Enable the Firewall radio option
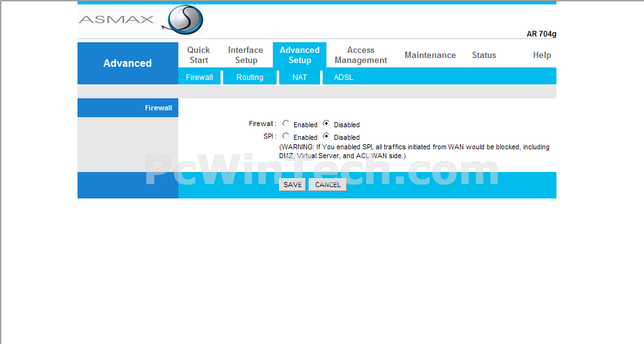The image size is (644, 344). pos(286,123)
